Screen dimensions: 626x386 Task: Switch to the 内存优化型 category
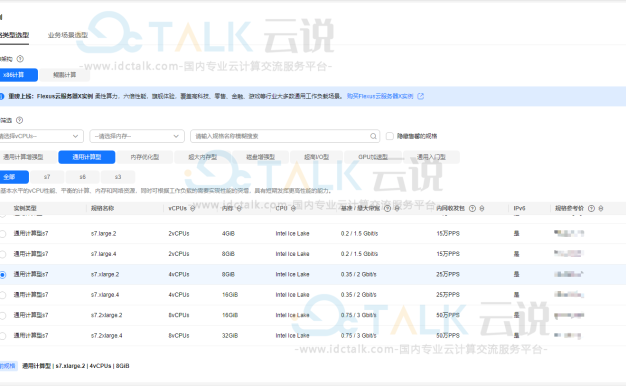click(145, 157)
